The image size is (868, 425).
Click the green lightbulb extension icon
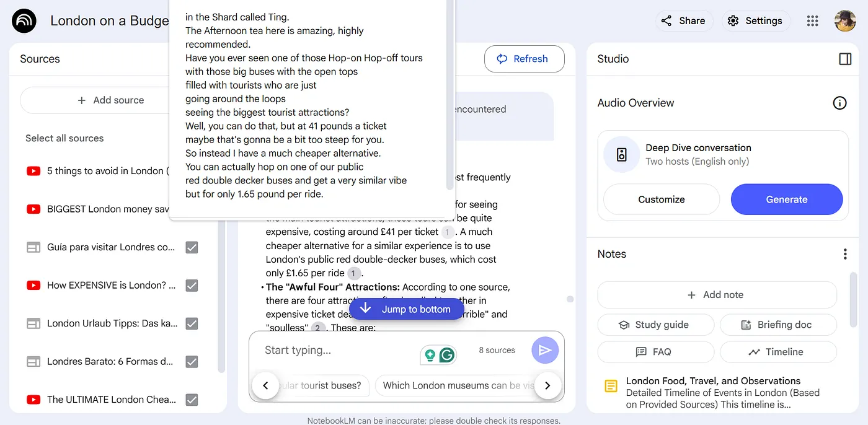coord(429,355)
